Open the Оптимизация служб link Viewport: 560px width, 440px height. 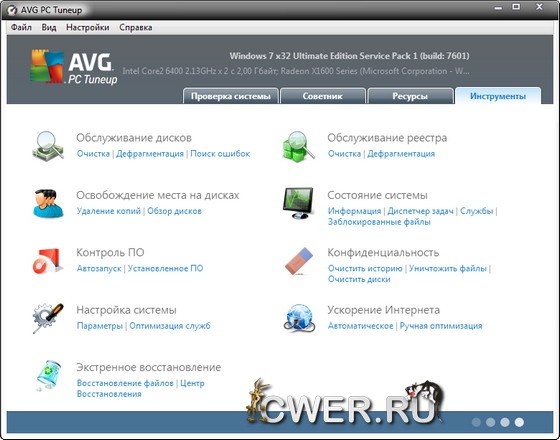(x=170, y=326)
